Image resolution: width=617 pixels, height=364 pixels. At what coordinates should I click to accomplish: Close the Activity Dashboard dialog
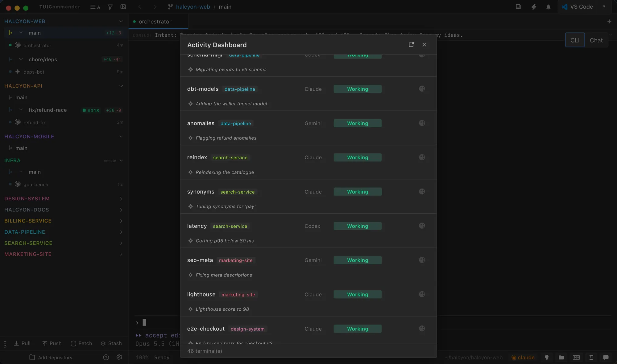coord(424,45)
